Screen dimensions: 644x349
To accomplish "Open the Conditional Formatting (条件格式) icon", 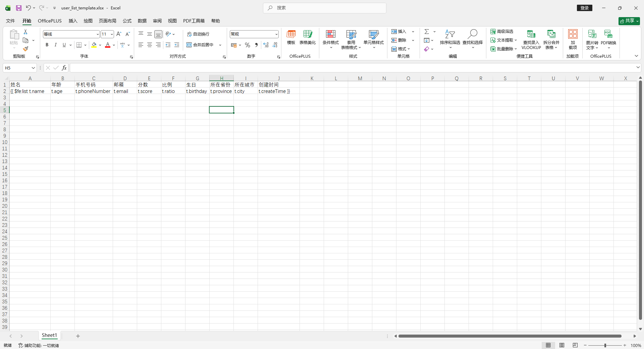I will click(x=330, y=34).
